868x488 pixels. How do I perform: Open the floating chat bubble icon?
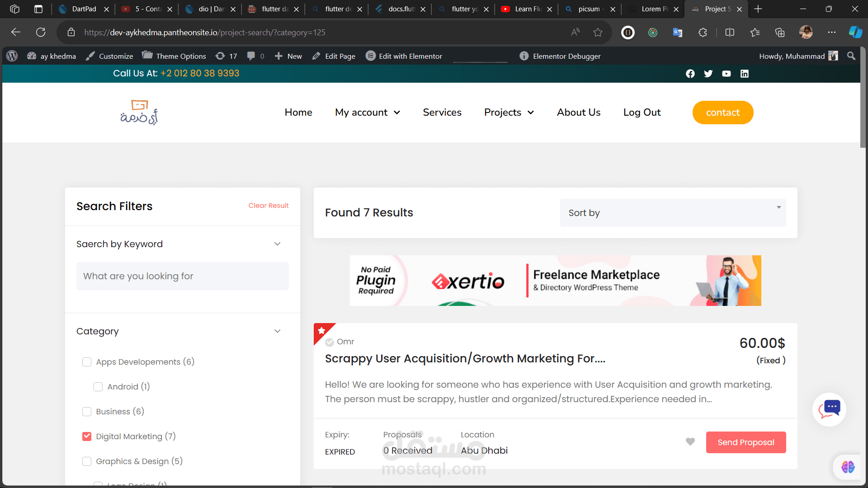pyautogui.click(x=829, y=409)
